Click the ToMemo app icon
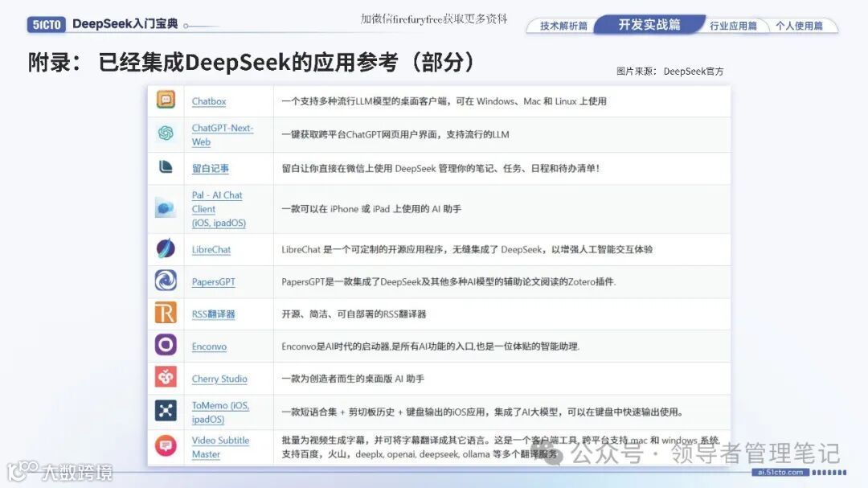The width and height of the screenshot is (868, 488). [166, 411]
